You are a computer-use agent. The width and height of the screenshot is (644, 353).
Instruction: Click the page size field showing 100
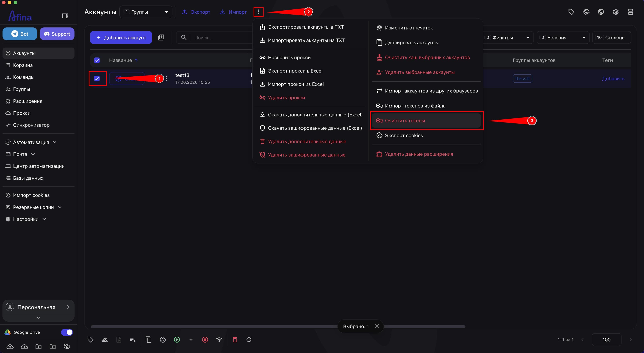(x=606, y=339)
